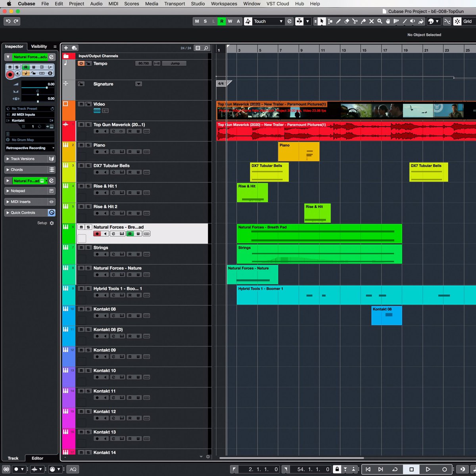Select the Draw pencil tool
The height and width of the screenshot is (476, 476).
[x=338, y=21]
